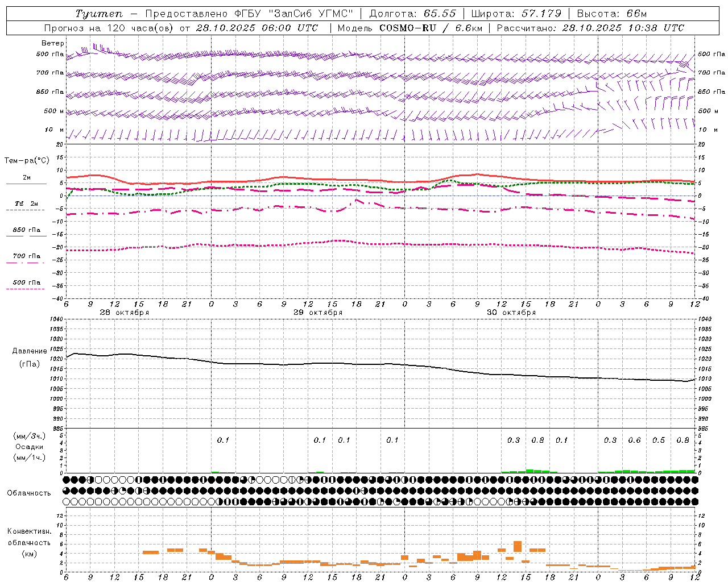Click the "Прогноз на 120 часа(ов)" forecast text

tap(108, 28)
